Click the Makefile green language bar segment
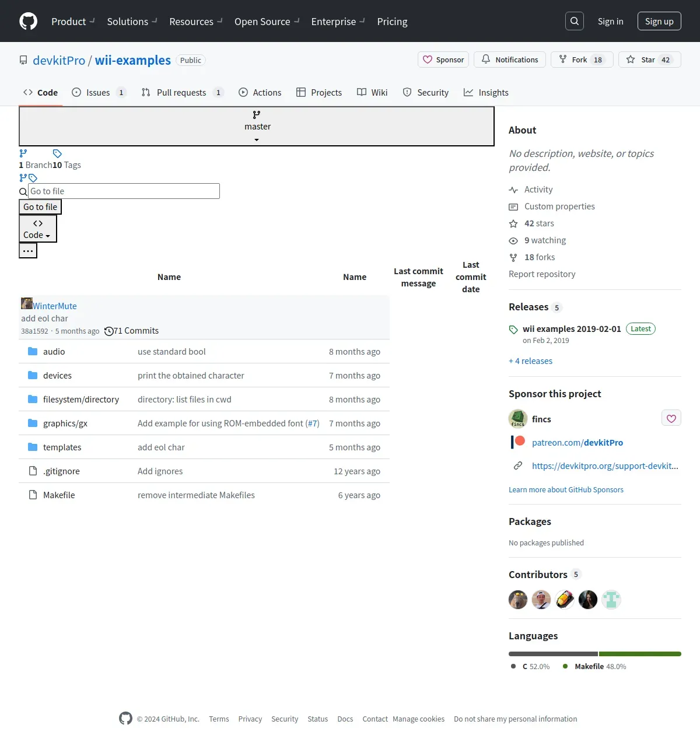Image resolution: width=700 pixels, height=749 pixels. click(x=640, y=654)
